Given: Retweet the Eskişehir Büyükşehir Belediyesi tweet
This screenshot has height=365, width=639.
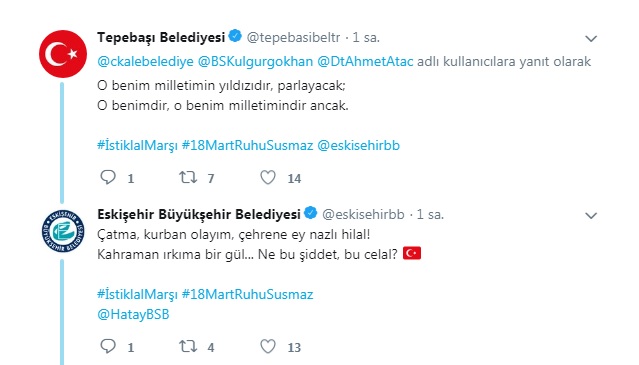Looking at the screenshot, I should [188, 346].
